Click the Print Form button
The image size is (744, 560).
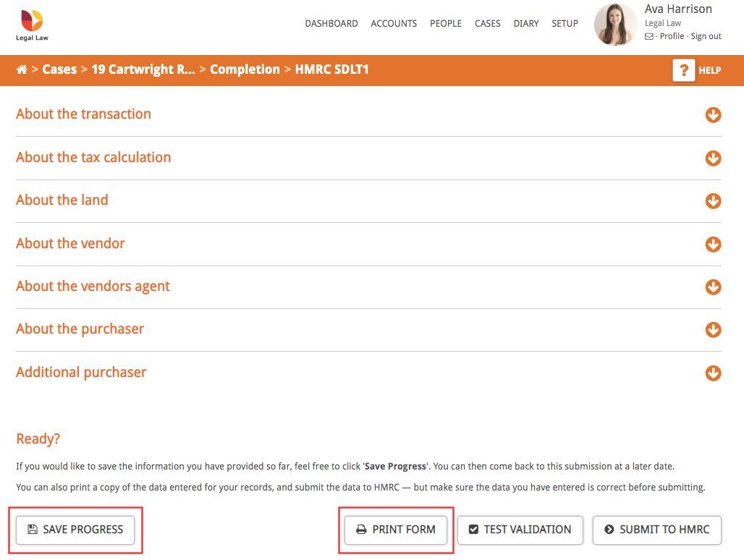click(x=396, y=530)
